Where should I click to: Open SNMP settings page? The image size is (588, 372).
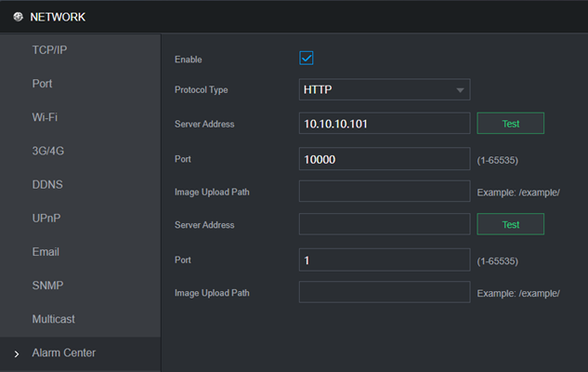(x=47, y=286)
